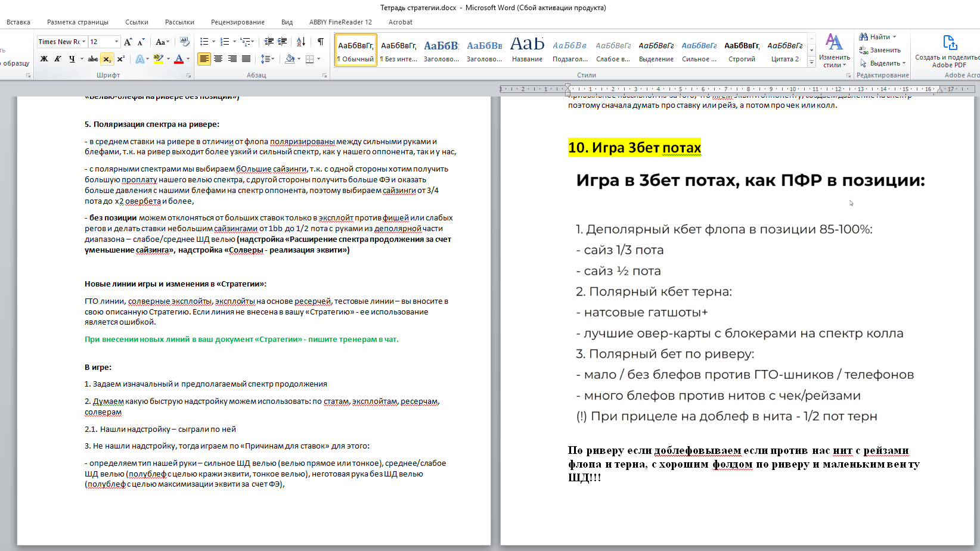This screenshot has width=980, height=551.
Task: Click the Decrease Indent icon
Action: point(269,42)
